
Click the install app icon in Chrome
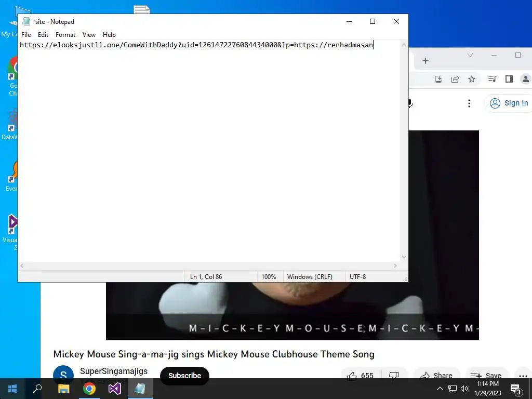438,79
